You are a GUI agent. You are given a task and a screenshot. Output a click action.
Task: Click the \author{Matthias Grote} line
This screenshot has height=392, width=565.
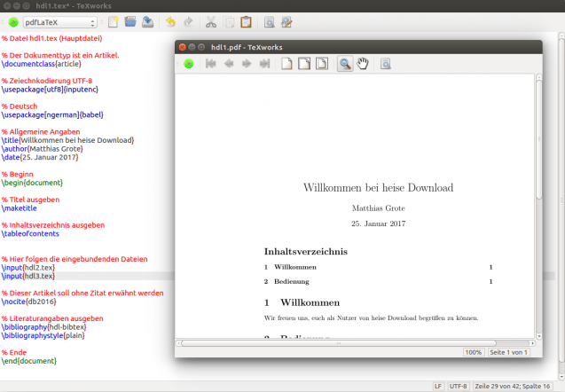click(43, 149)
